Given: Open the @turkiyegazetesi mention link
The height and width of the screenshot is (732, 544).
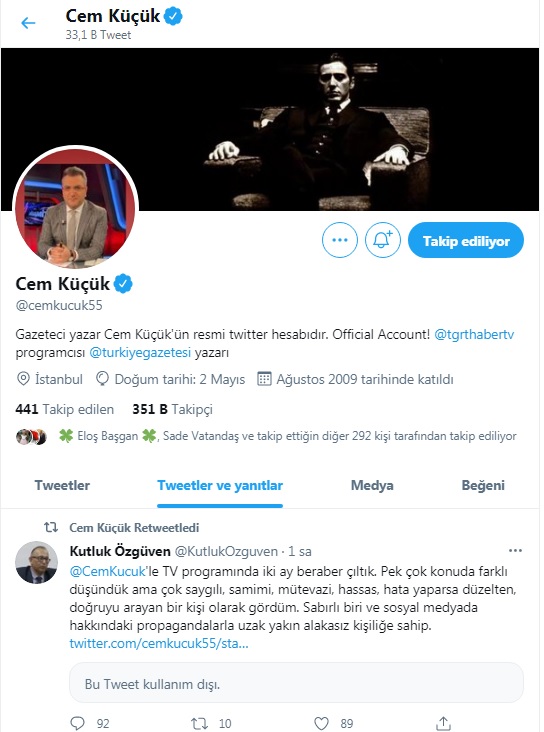Looking at the screenshot, I should tap(140, 352).
